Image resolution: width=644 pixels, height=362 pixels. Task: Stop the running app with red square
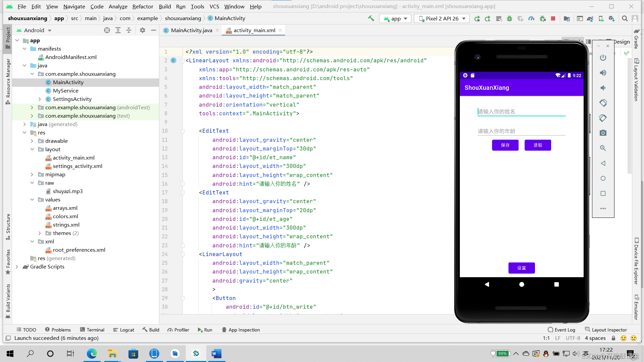553,18
